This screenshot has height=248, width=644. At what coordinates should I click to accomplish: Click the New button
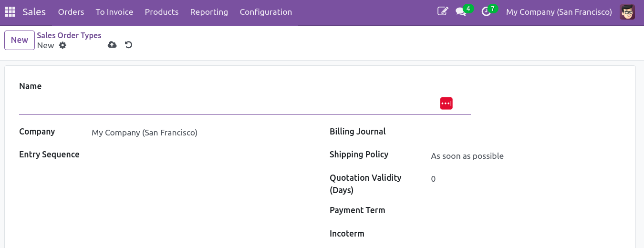[20, 40]
